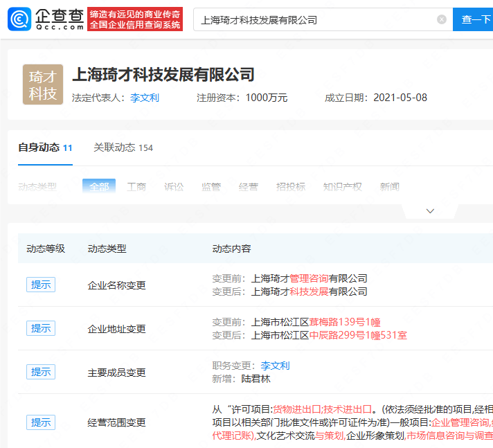Switch to 自身动态 tab

pyautogui.click(x=45, y=147)
